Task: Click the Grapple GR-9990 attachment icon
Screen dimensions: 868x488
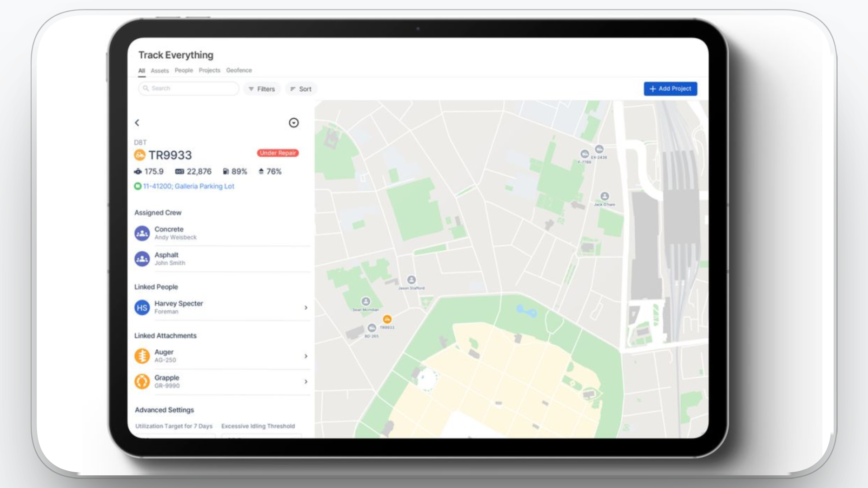Action: coord(142,381)
